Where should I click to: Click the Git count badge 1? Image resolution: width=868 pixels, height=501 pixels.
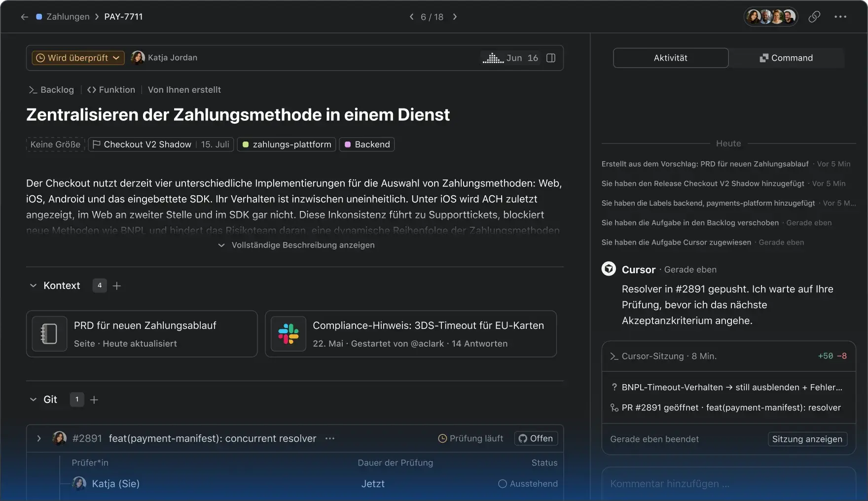pyautogui.click(x=77, y=399)
